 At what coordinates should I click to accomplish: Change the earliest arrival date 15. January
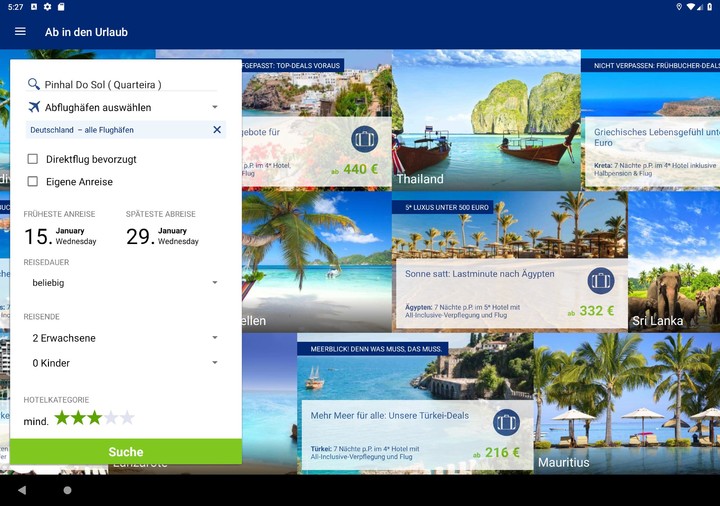(x=61, y=236)
